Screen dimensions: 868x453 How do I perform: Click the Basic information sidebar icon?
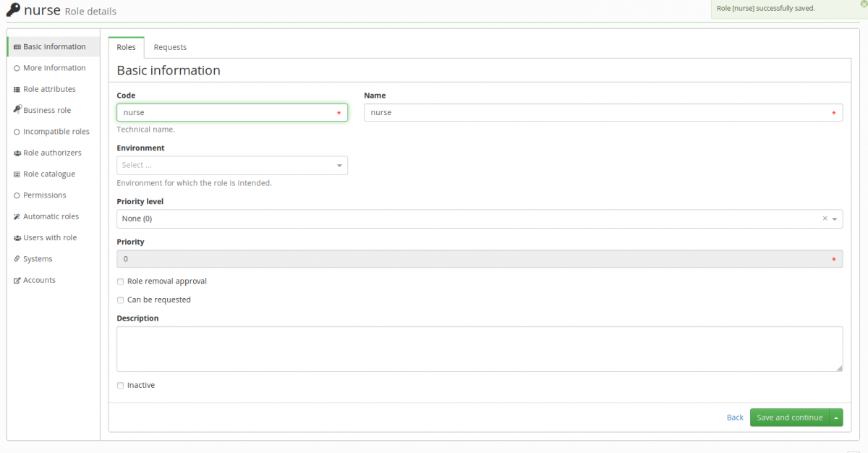(x=17, y=47)
